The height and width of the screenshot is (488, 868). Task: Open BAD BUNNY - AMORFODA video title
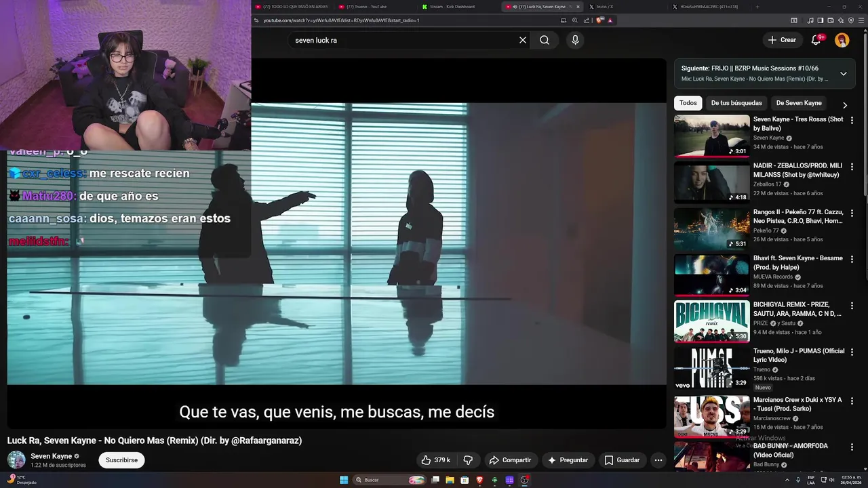pyautogui.click(x=791, y=450)
